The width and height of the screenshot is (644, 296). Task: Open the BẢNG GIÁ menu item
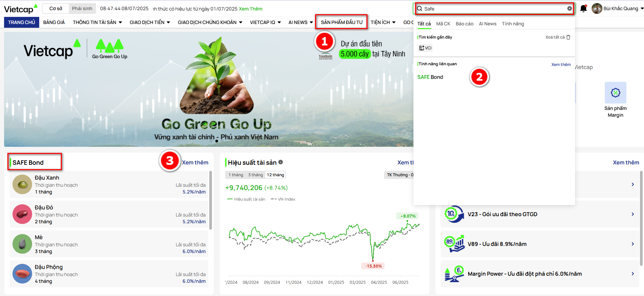coord(54,22)
